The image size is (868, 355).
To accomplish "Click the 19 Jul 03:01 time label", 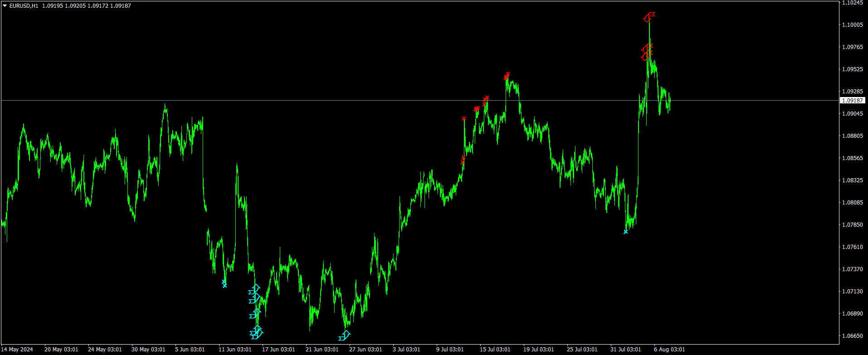I will pos(539,350).
